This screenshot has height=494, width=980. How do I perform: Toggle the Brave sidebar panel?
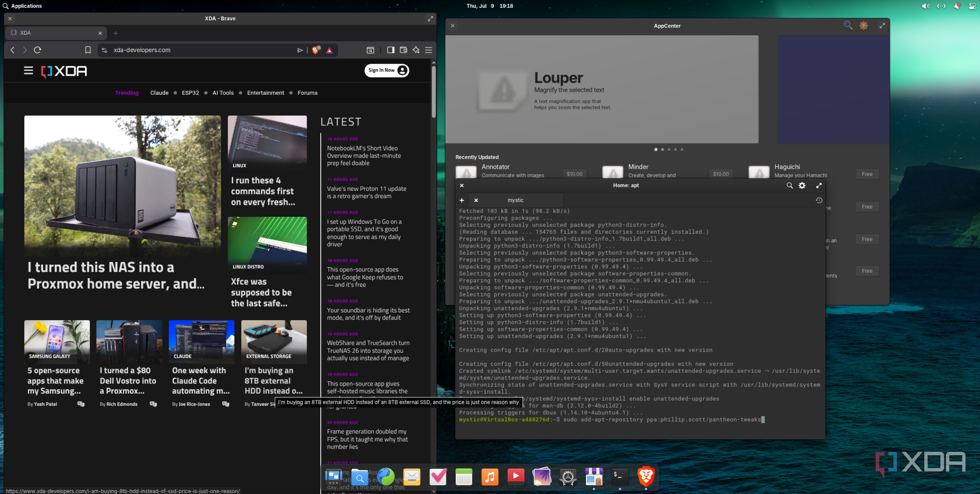[391, 50]
